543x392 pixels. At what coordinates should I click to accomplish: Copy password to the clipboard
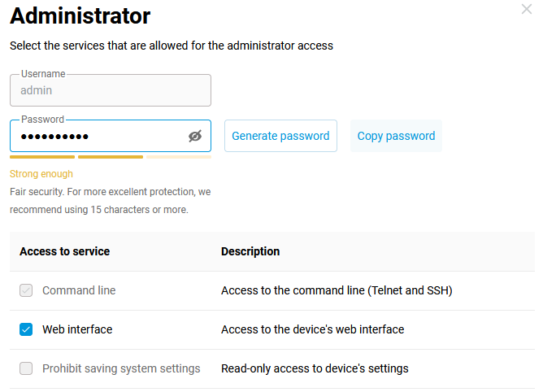point(396,136)
